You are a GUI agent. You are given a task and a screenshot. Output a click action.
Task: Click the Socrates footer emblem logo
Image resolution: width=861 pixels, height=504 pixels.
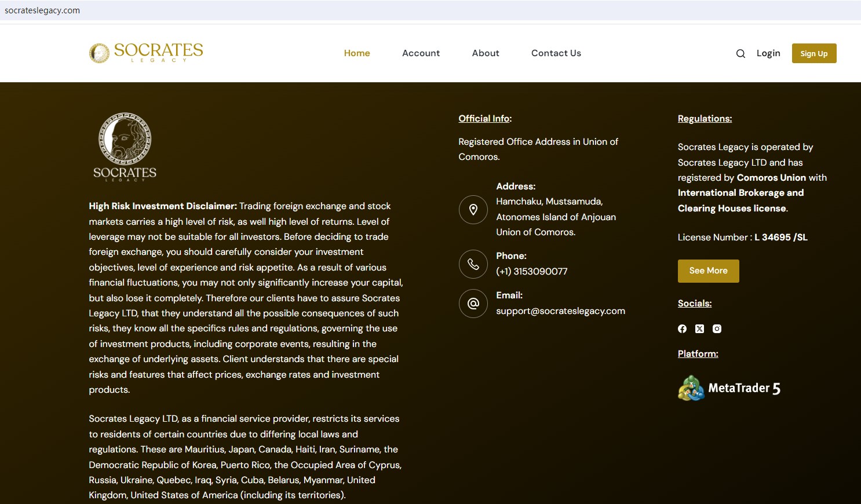click(125, 147)
